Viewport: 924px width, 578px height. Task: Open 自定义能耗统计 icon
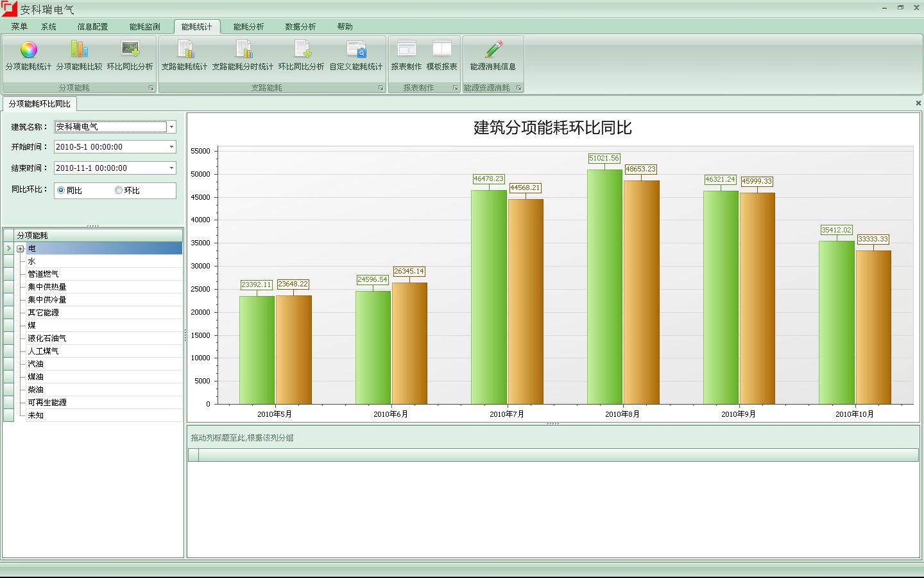(x=356, y=49)
